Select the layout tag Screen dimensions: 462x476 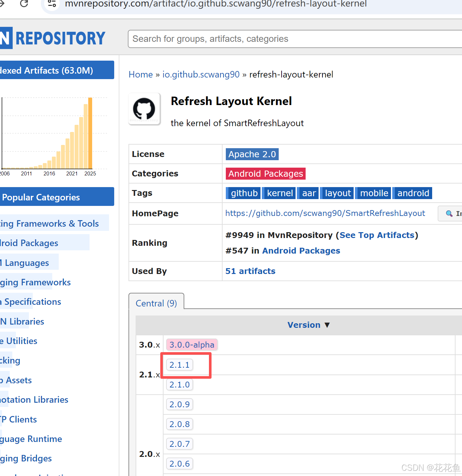pos(337,193)
